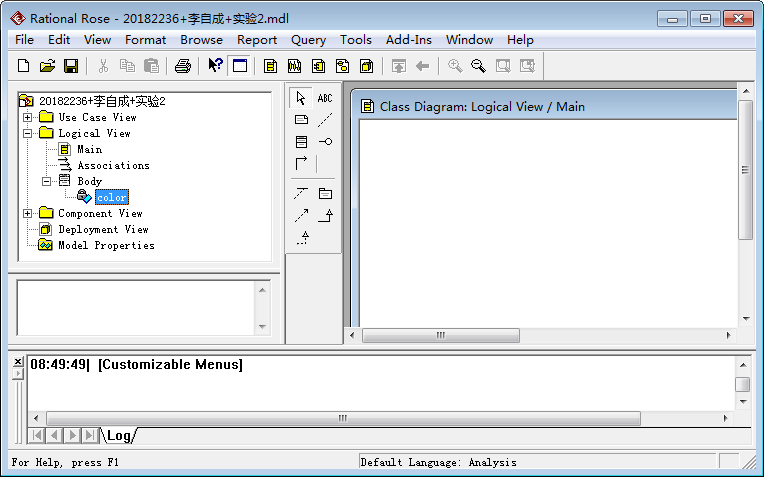This screenshot has height=477, width=764.
Task: Pick the Anchor Note to Item tool
Action: pyautogui.click(x=325, y=120)
